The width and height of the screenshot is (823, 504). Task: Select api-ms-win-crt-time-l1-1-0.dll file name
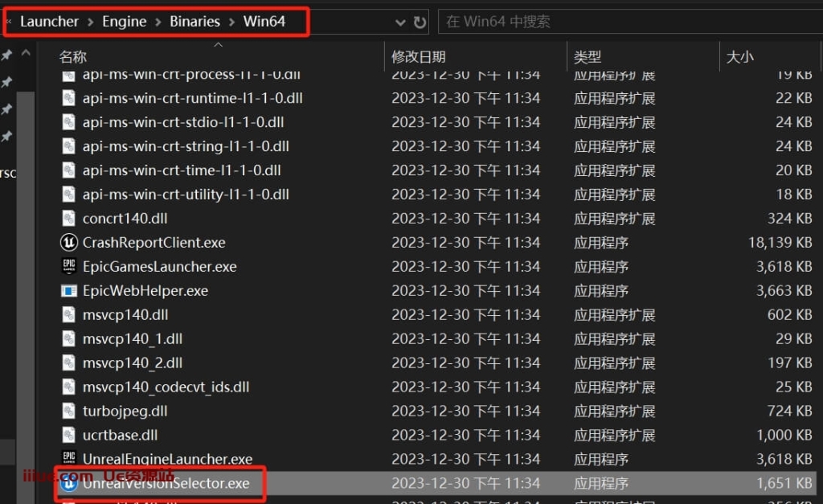[x=182, y=170]
